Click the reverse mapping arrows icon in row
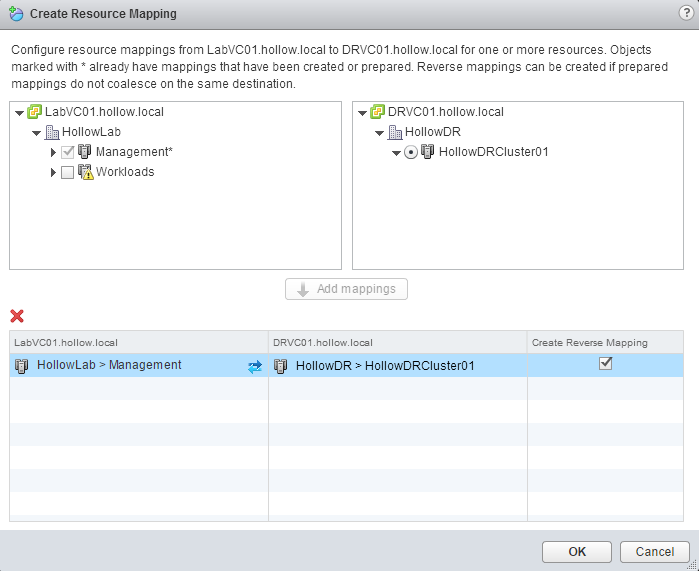Viewport: 699px width, 571px height. click(255, 366)
